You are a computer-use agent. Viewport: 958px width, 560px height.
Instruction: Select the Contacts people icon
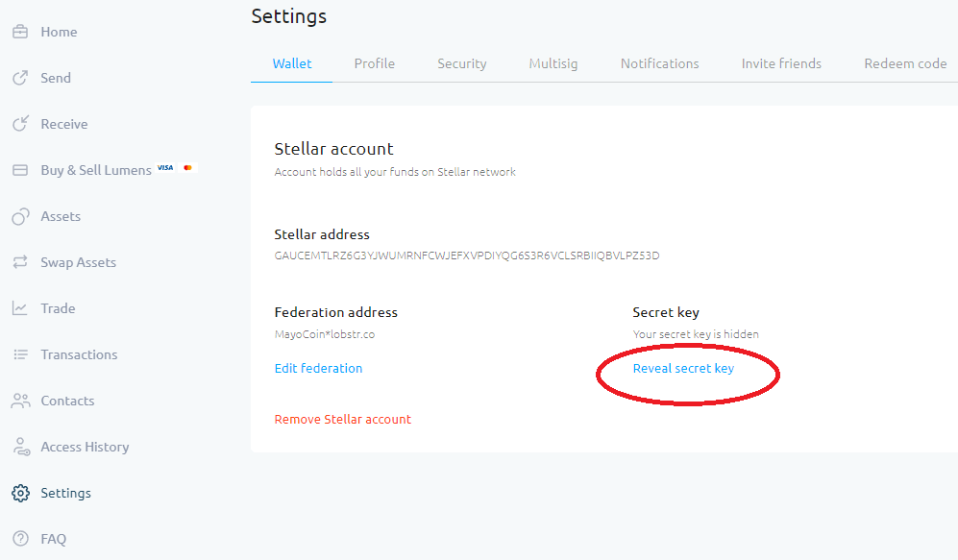[20, 400]
